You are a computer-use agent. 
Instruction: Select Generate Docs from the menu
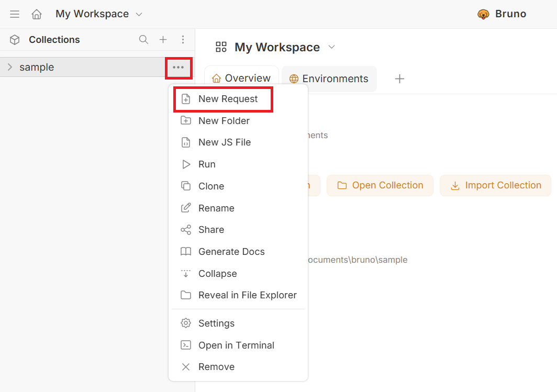(231, 252)
